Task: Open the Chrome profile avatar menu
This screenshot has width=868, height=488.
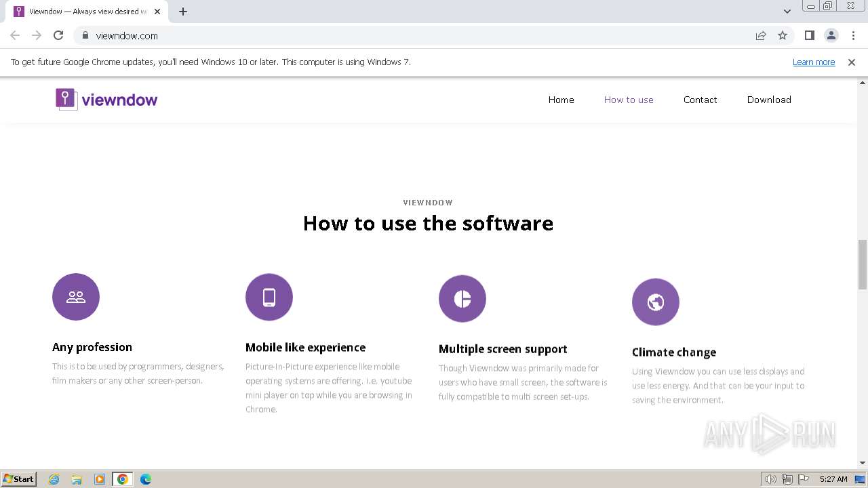Action: click(831, 35)
